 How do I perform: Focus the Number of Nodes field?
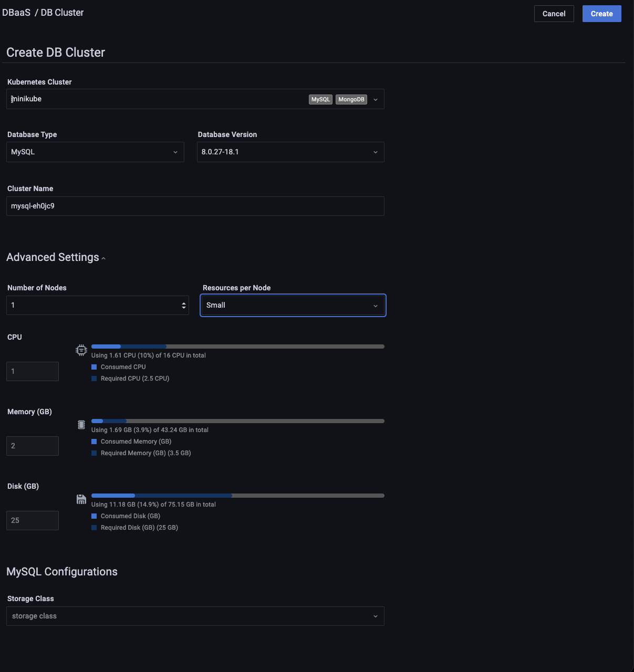click(98, 306)
